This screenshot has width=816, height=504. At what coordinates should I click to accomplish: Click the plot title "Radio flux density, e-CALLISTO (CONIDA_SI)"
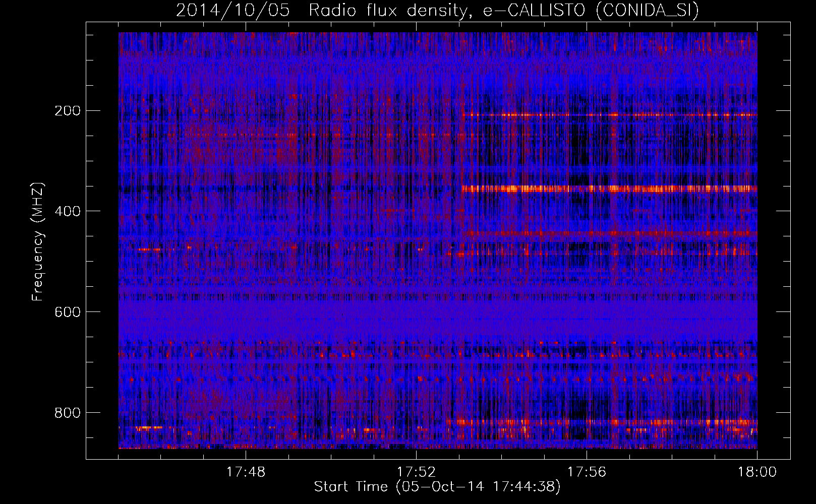pyautogui.click(x=504, y=10)
